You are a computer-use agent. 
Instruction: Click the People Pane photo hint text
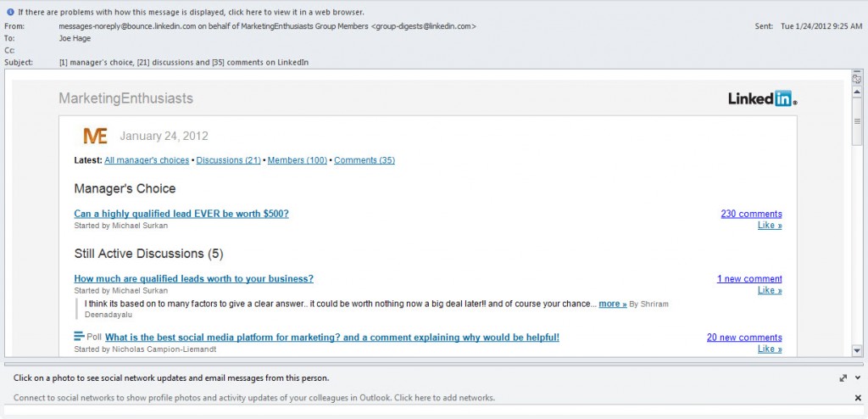171,378
